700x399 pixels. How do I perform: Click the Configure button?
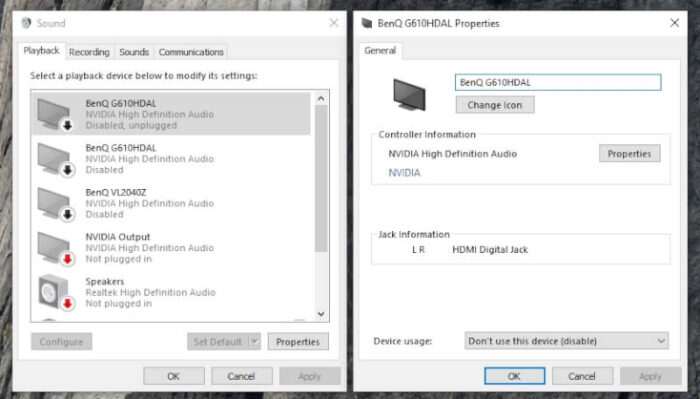click(62, 341)
